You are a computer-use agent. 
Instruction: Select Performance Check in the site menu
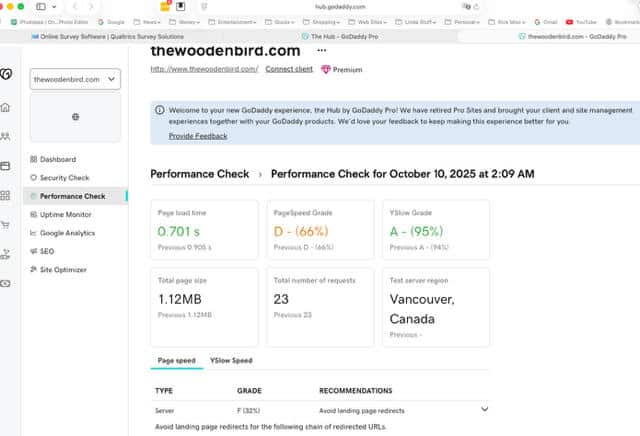point(76,196)
